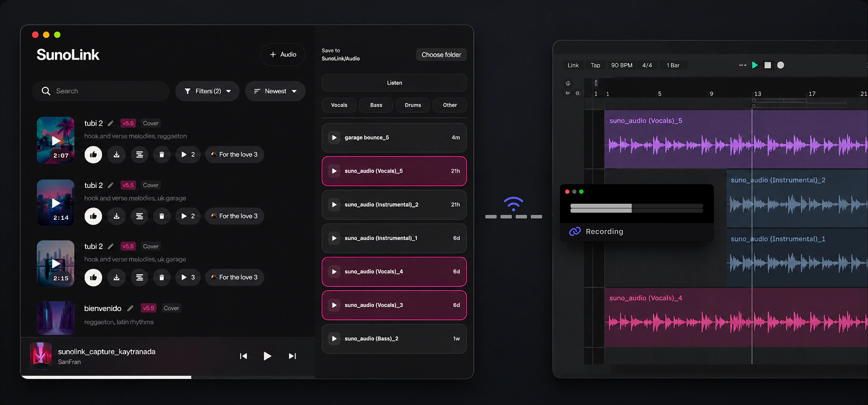Click the Recording window progress bar
This screenshot has height=405, width=868.
(x=637, y=208)
